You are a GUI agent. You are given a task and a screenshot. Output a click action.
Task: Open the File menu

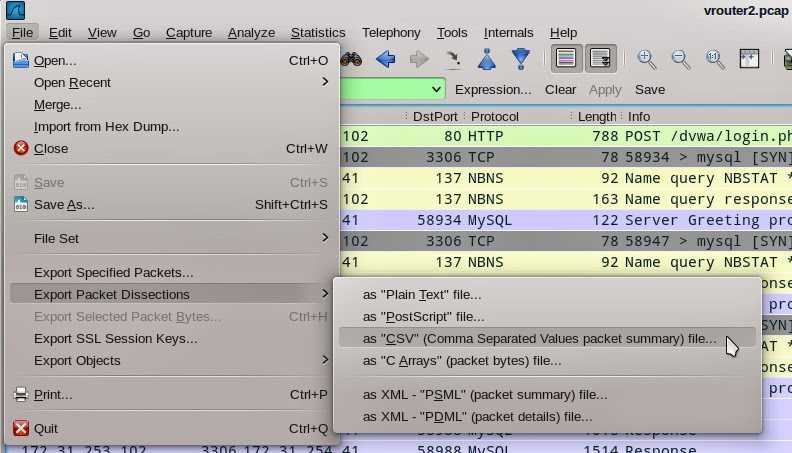point(22,32)
